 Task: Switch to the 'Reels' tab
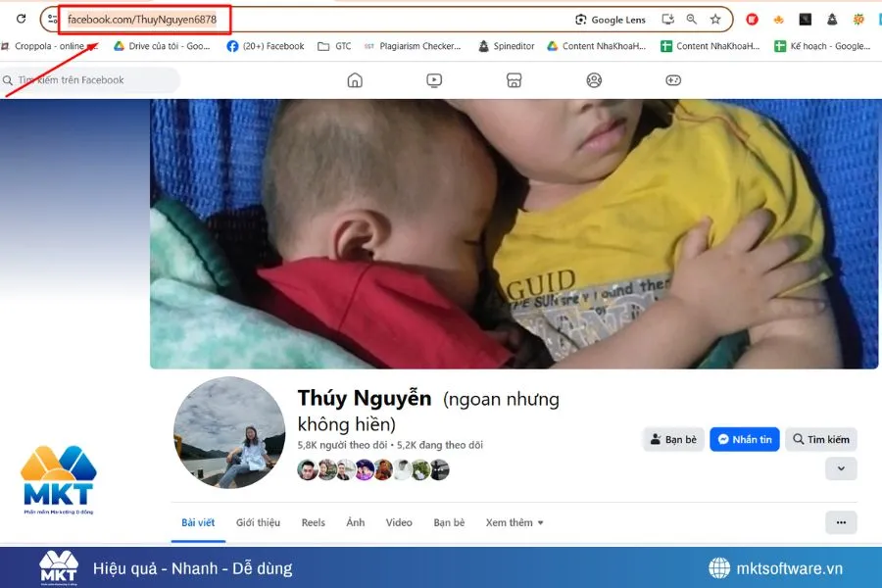(313, 522)
